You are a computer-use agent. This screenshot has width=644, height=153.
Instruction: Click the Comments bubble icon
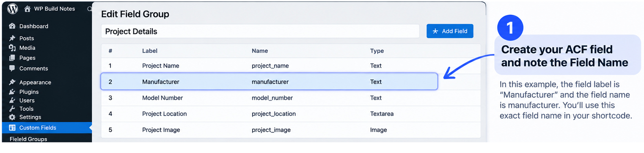coord(12,68)
